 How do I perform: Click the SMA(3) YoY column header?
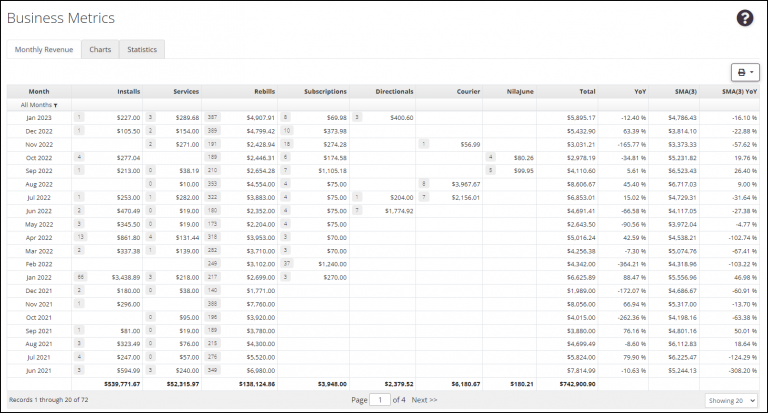pos(738,91)
